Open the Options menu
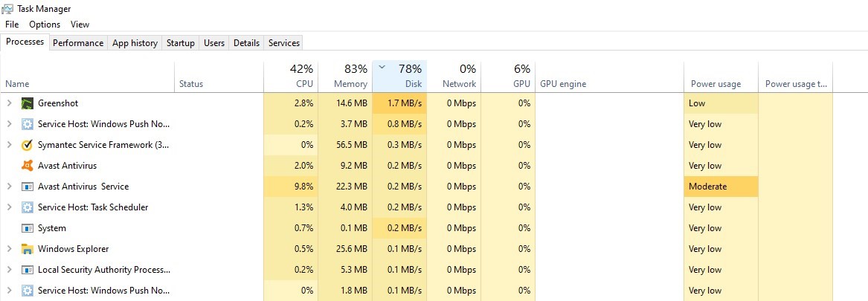 pos(45,25)
